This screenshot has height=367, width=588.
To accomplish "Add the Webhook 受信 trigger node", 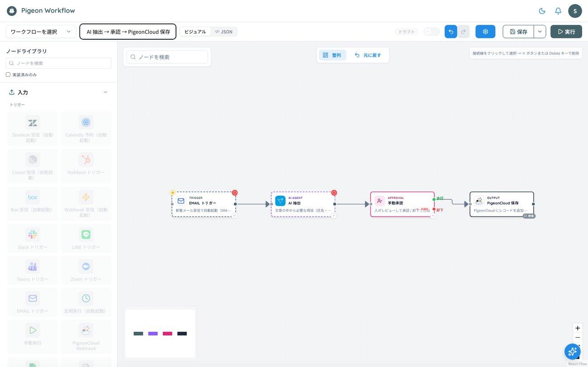I will click(x=86, y=204).
